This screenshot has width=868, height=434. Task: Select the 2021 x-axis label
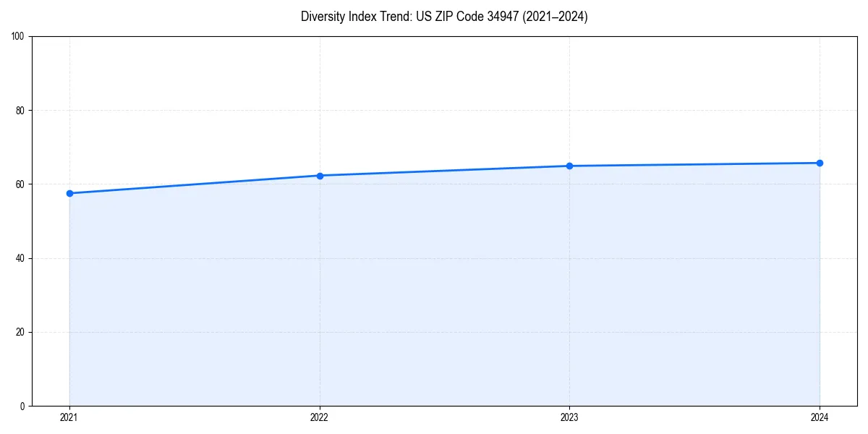pyautogui.click(x=69, y=417)
